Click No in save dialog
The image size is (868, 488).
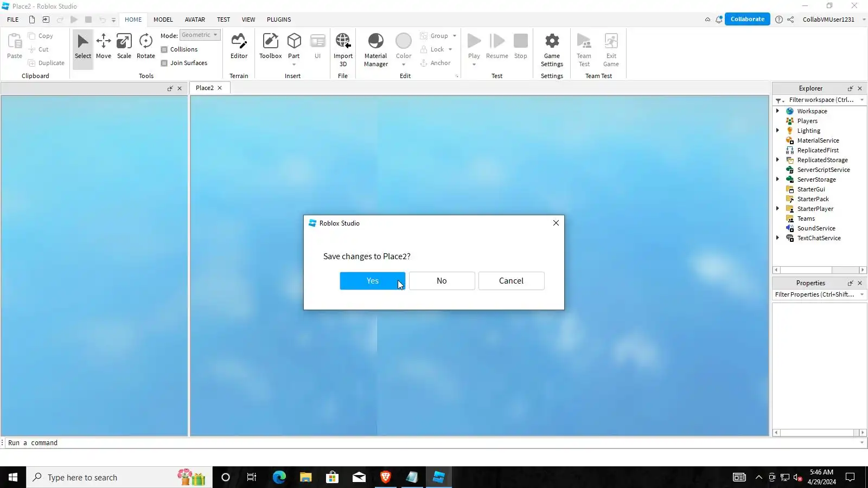pos(442,281)
